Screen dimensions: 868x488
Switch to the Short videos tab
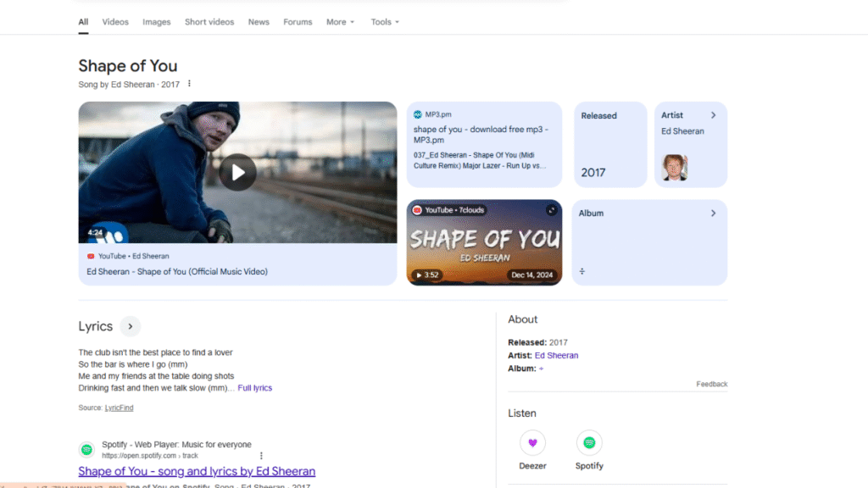click(209, 22)
